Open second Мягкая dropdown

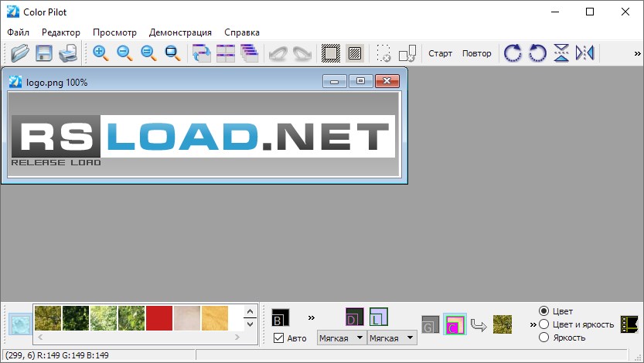point(392,338)
